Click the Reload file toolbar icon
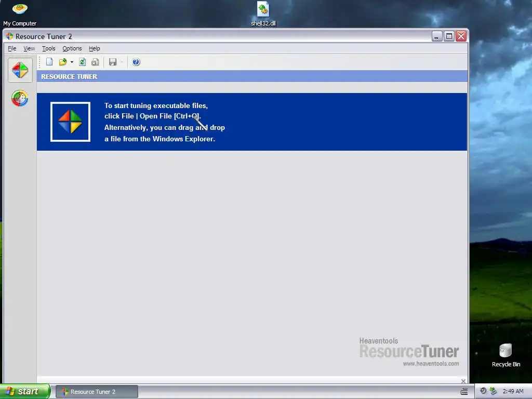 (82, 62)
